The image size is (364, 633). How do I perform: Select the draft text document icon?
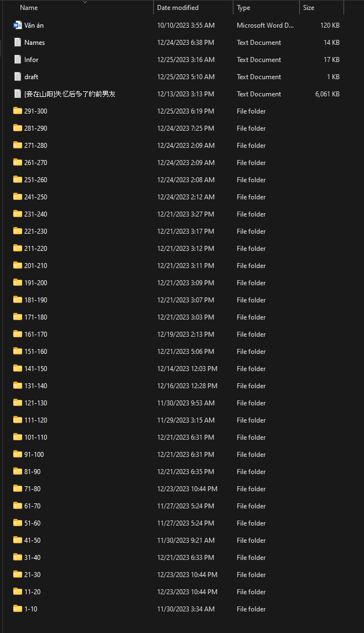tap(18, 77)
